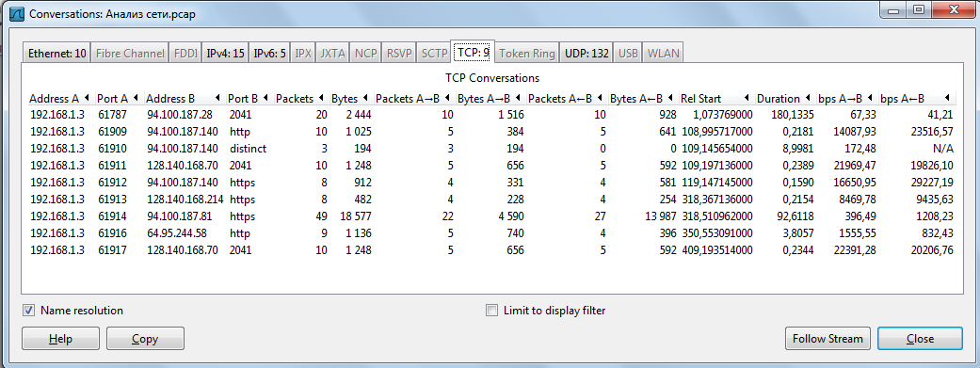The image size is (980, 368).
Task: Sort by Address B column header
Action: (x=184, y=99)
